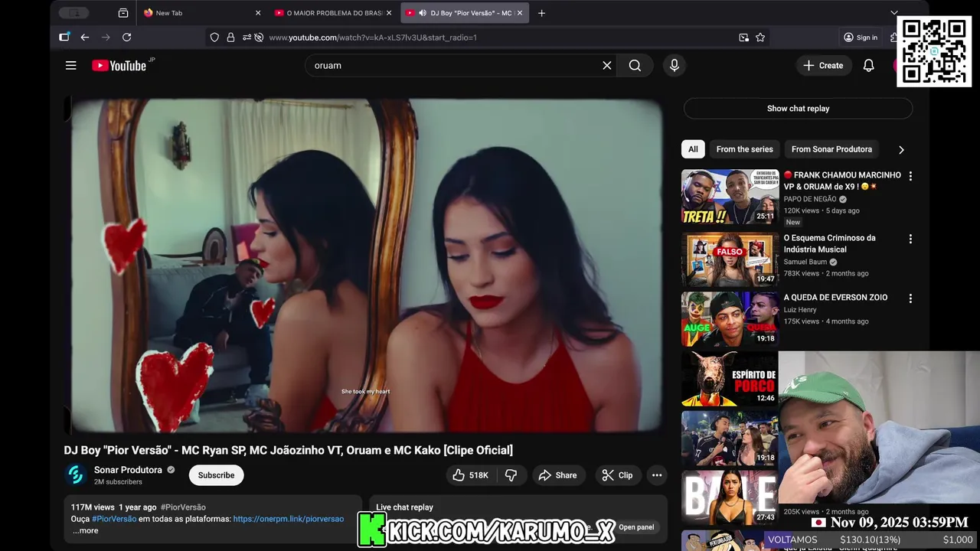Select the All filter chip
The width and height of the screenshot is (980, 551).
point(693,149)
